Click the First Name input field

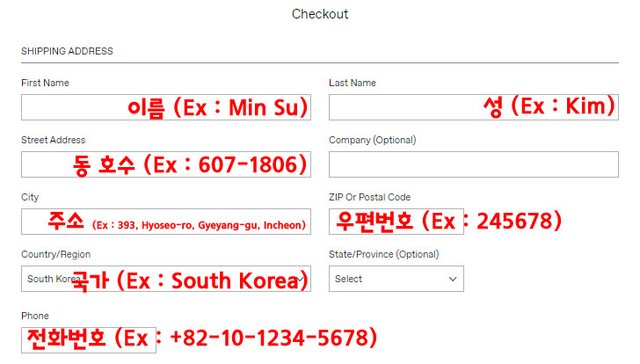pos(166,107)
